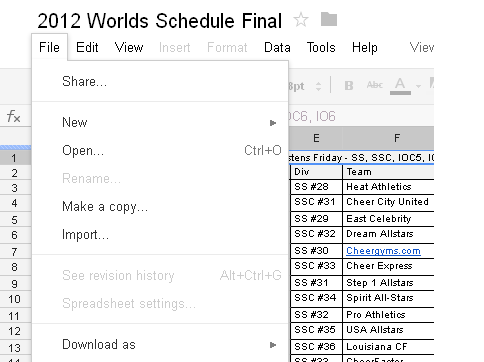
Task: Click the fx formula icon
Action: pyautogui.click(x=14, y=116)
